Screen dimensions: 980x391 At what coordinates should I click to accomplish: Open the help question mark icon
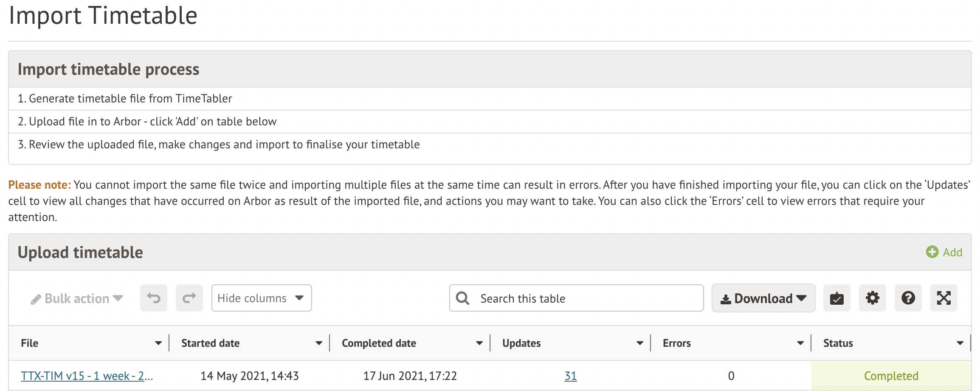pos(908,298)
